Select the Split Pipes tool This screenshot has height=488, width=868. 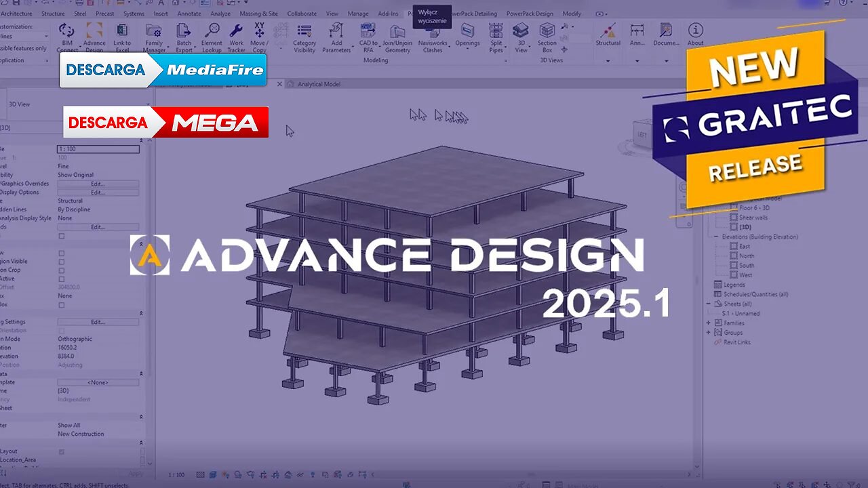click(x=496, y=37)
